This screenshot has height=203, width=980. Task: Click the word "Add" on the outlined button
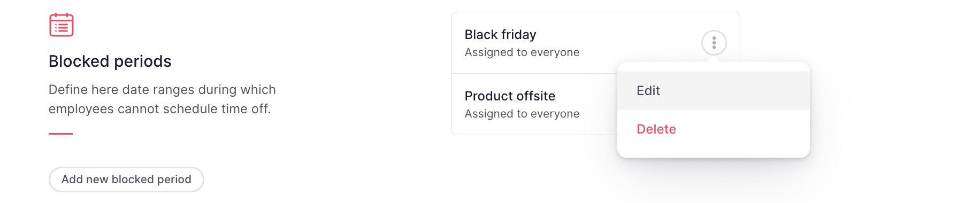coord(72,179)
